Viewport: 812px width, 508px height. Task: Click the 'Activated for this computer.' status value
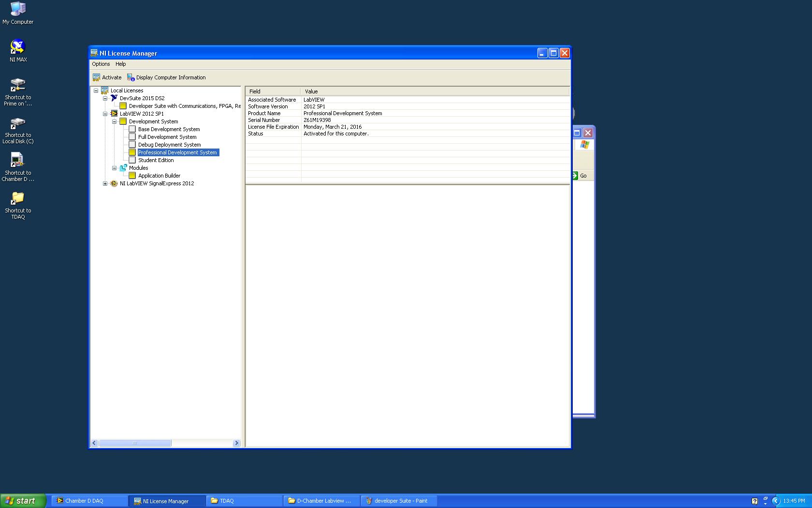pyautogui.click(x=336, y=134)
